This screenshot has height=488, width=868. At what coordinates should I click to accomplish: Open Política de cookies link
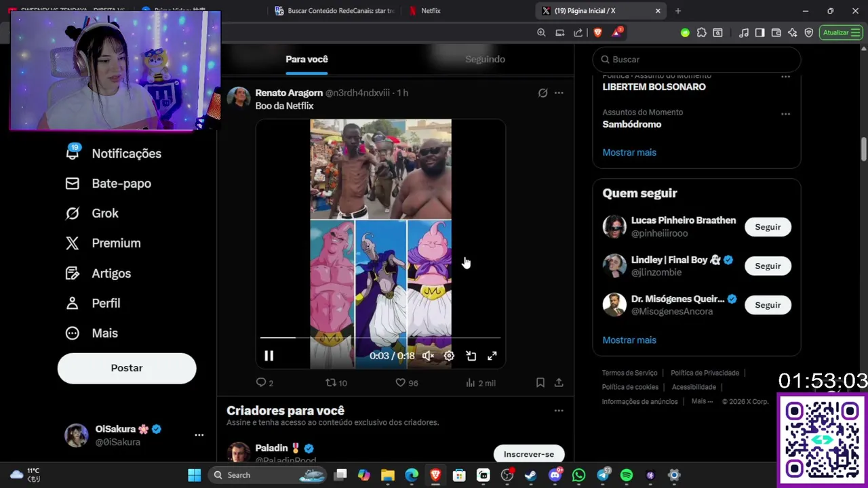(x=630, y=387)
